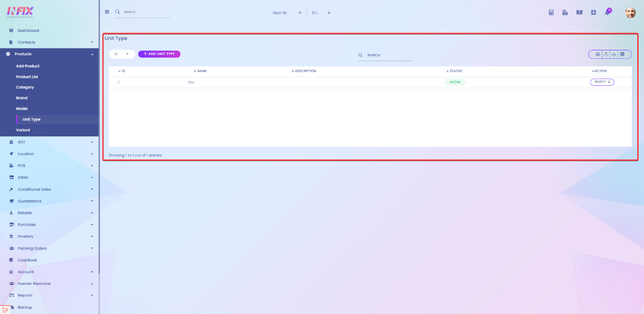This screenshot has height=314, width=644.
Task: Click the POS sidebar icon
Action: click(11, 166)
